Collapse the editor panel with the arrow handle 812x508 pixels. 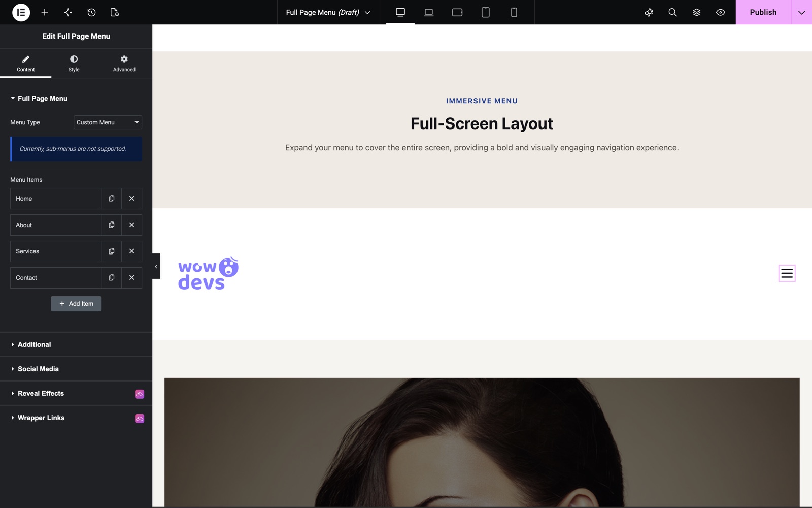tap(156, 266)
